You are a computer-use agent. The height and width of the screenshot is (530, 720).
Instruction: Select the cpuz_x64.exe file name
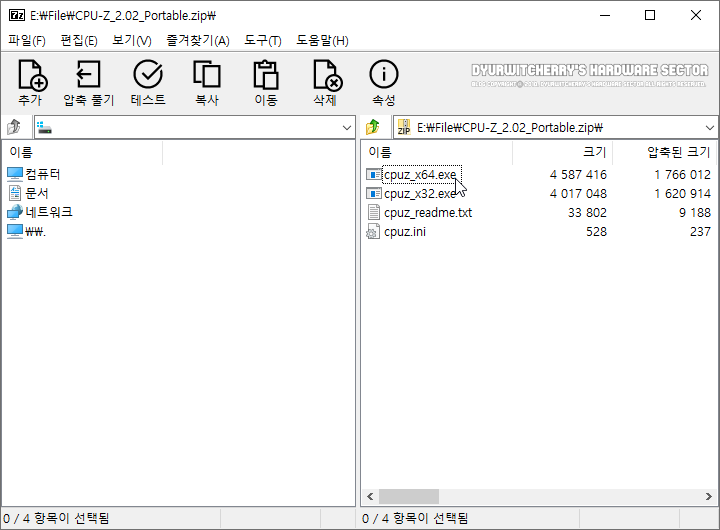(x=420, y=175)
